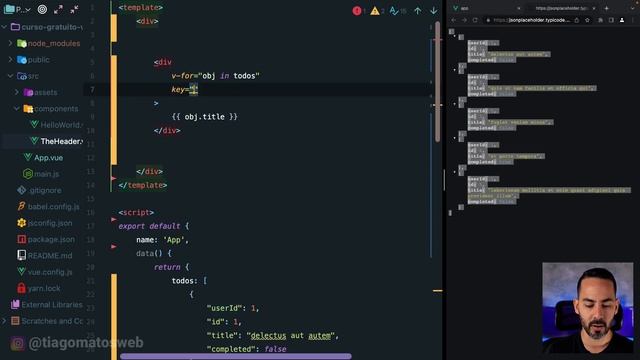
Task: Click the editor vertical scrollbar thumb
Action: point(438,82)
